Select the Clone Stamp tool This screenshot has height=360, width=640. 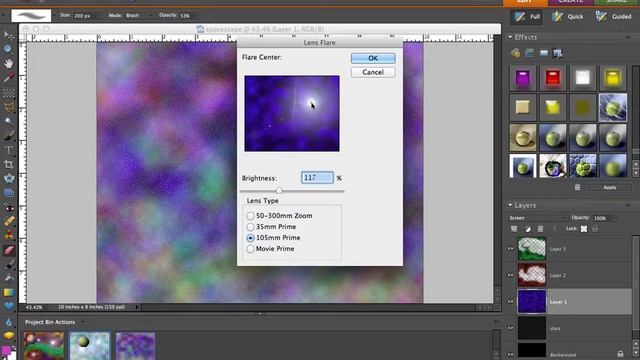[9, 236]
